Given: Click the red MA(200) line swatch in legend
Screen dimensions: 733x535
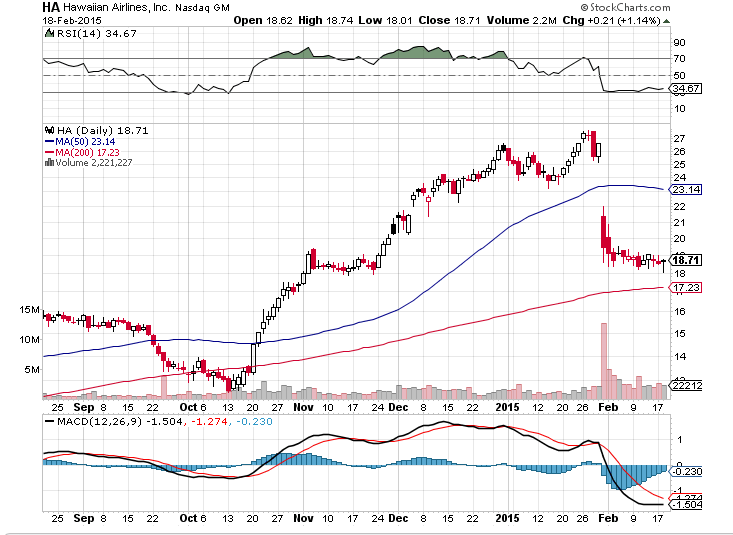Looking at the screenshot, I should [49, 152].
